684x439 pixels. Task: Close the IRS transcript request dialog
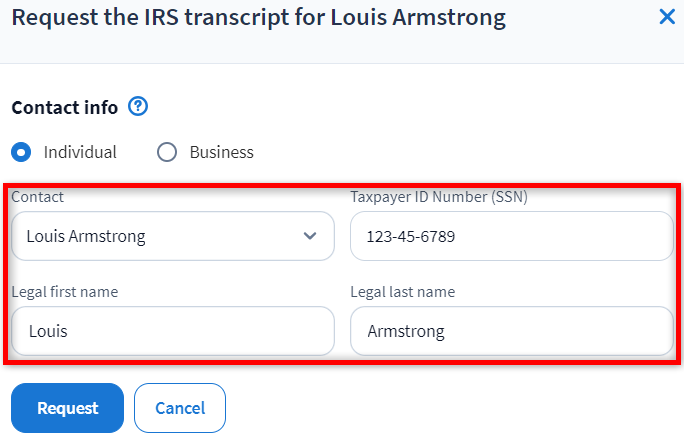click(x=667, y=17)
